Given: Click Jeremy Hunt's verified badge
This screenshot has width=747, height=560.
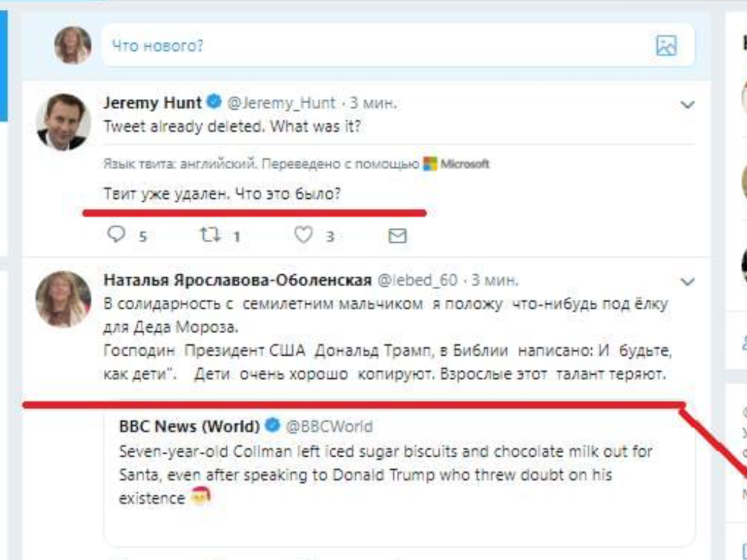Looking at the screenshot, I should [x=214, y=102].
